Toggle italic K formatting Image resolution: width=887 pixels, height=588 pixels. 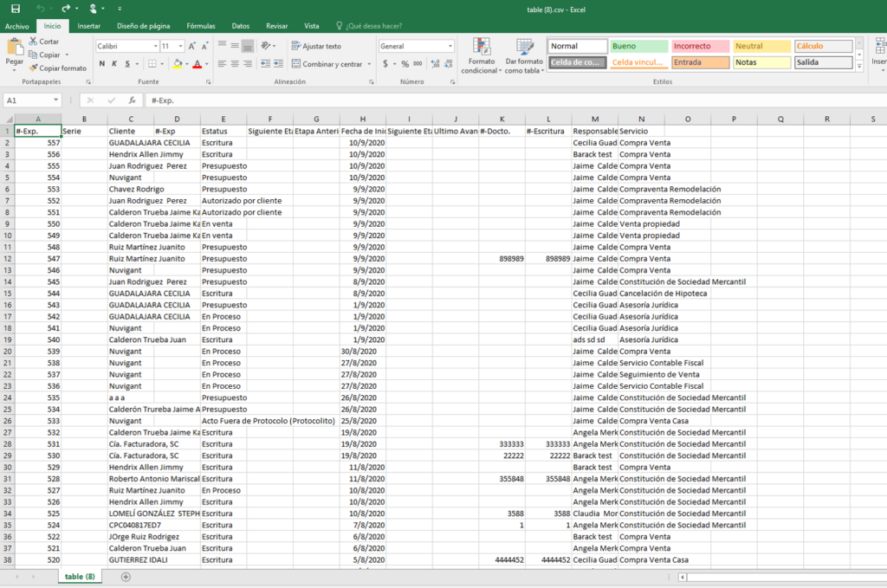tap(114, 64)
